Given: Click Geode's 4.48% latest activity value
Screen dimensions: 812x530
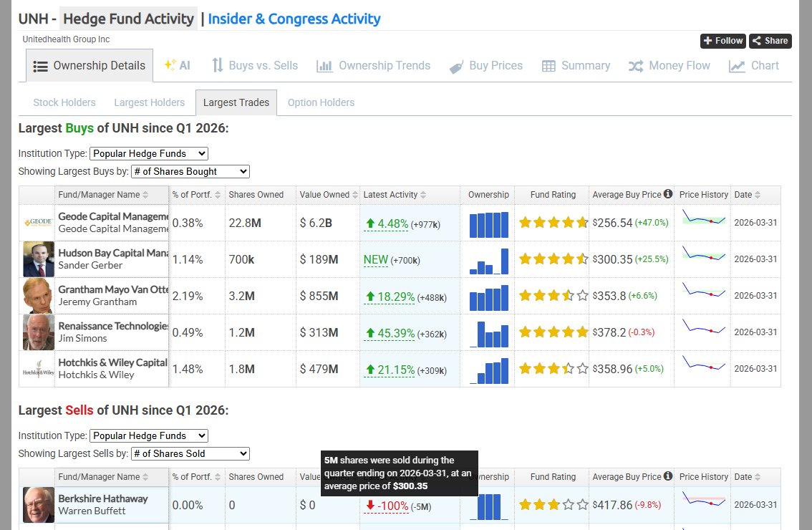Looking at the screenshot, I should [387, 223].
